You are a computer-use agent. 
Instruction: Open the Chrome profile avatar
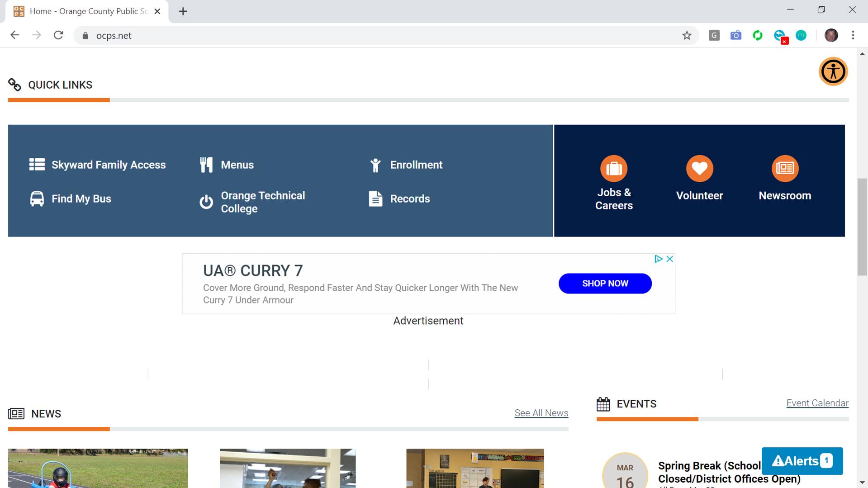[x=831, y=35]
